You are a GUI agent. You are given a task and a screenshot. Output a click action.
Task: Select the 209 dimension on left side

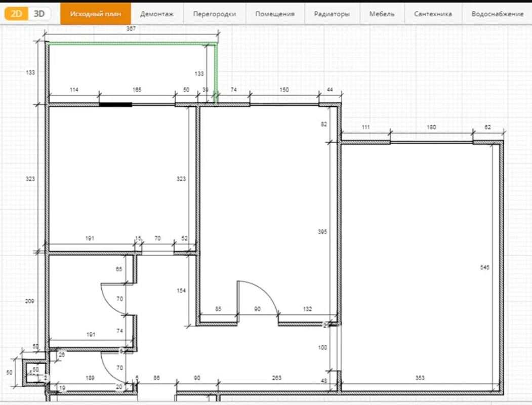[x=30, y=302]
